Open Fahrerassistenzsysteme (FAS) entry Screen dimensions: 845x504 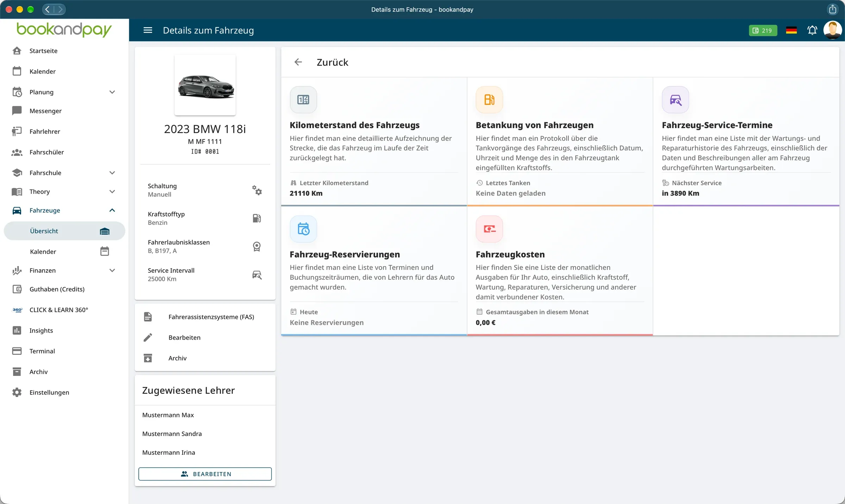205,317
